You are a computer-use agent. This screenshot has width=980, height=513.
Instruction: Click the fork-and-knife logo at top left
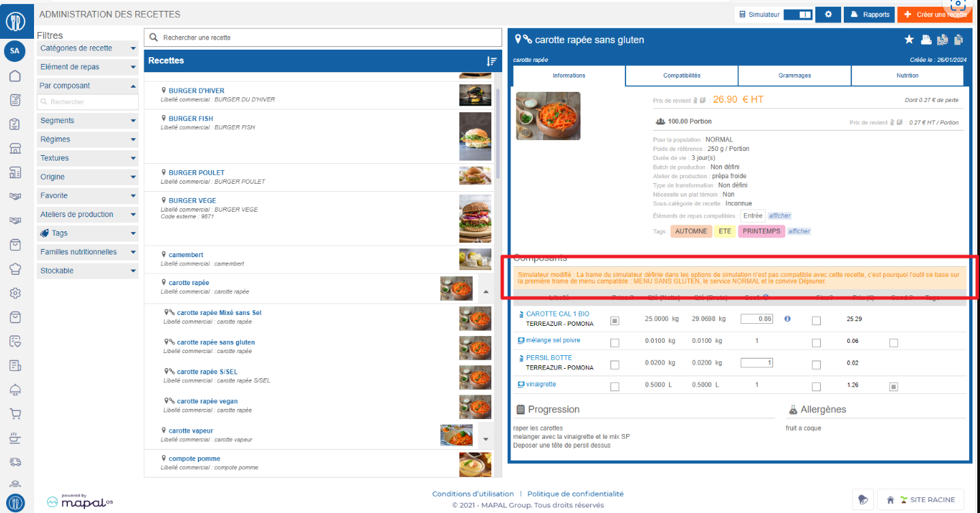pos(15,21)
